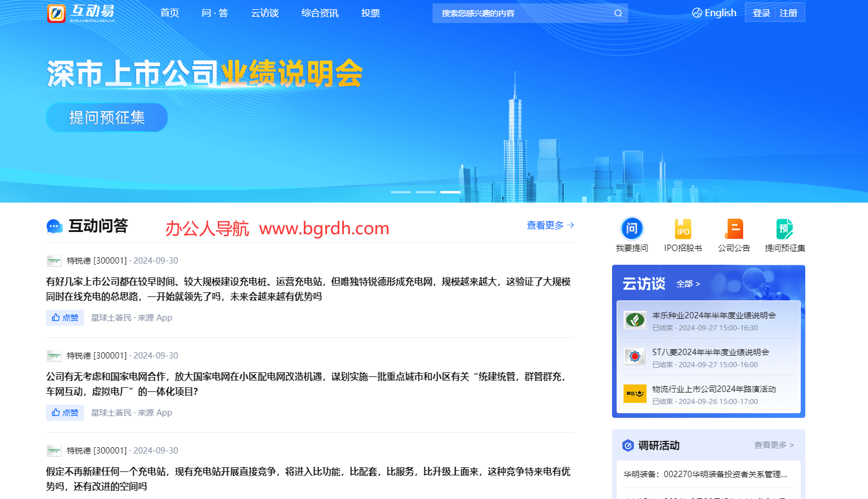868x499 pixels.
Task: Expand 查看更多 in 调研活动 panel
Action: [774, 445]
